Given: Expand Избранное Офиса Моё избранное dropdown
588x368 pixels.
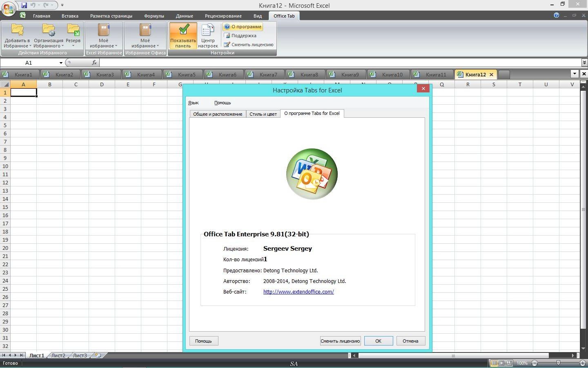Looking at the screenshot, I should pyautogui.click(x=158, y=46).
